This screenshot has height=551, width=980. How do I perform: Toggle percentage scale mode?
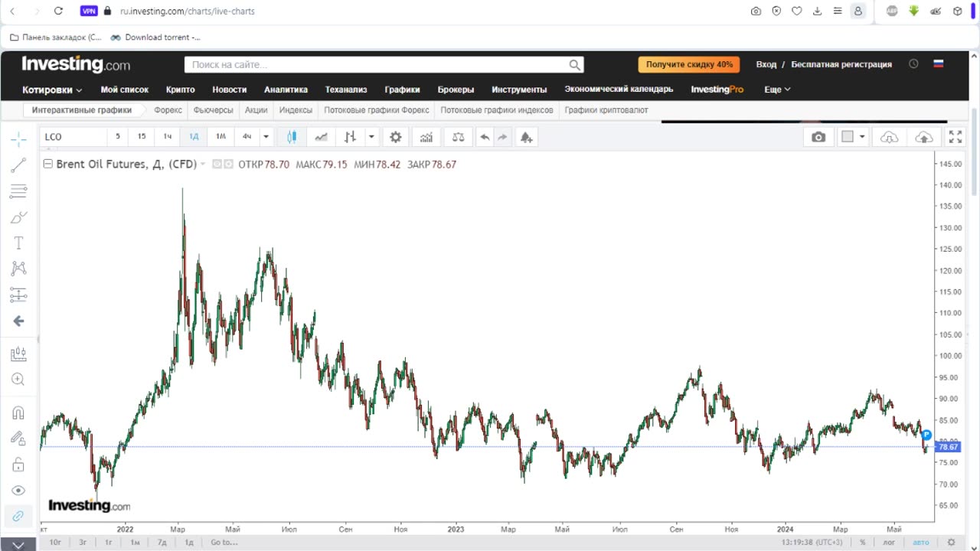click(x=863, y=543)
